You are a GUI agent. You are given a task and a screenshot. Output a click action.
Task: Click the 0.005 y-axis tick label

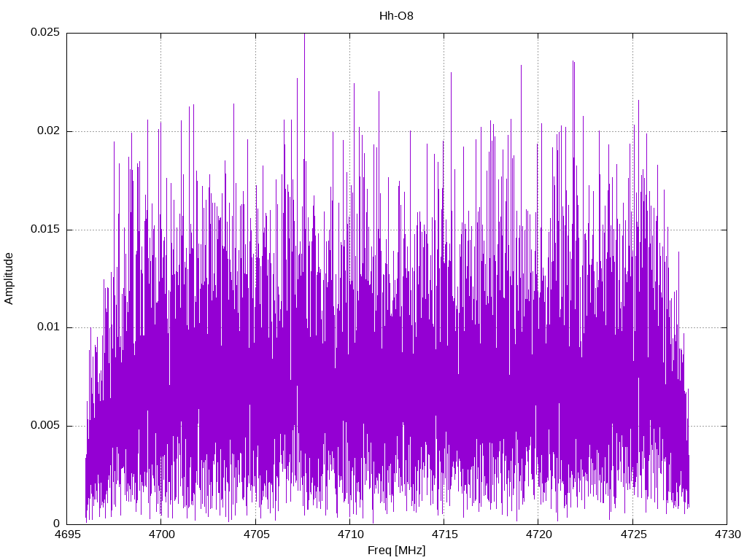click(45, 425)
